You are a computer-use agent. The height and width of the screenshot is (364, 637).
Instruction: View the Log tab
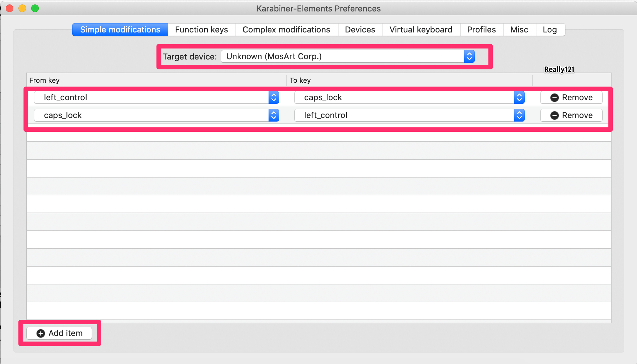tap(549, 30)
